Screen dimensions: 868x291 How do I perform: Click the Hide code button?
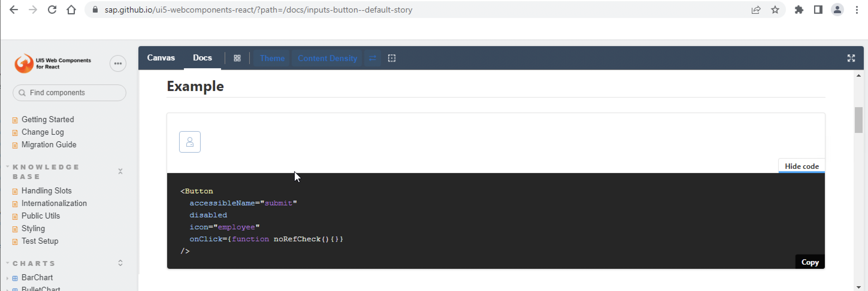(801, 166)
